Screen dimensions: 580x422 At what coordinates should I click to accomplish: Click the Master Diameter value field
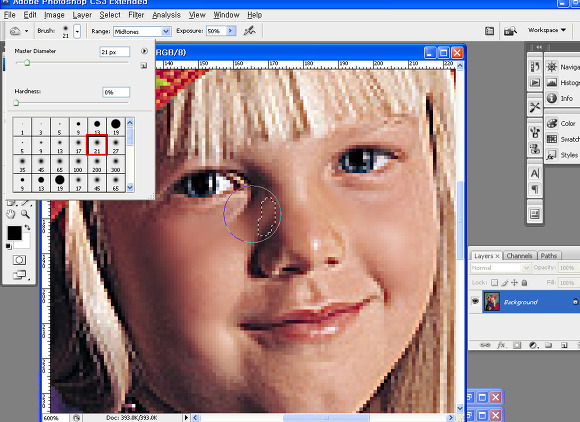(115, 52)
